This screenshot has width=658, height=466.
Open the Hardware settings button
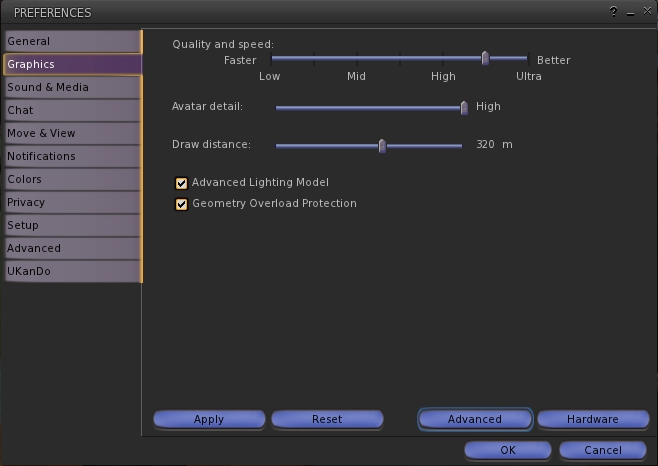tap(593, 419)
